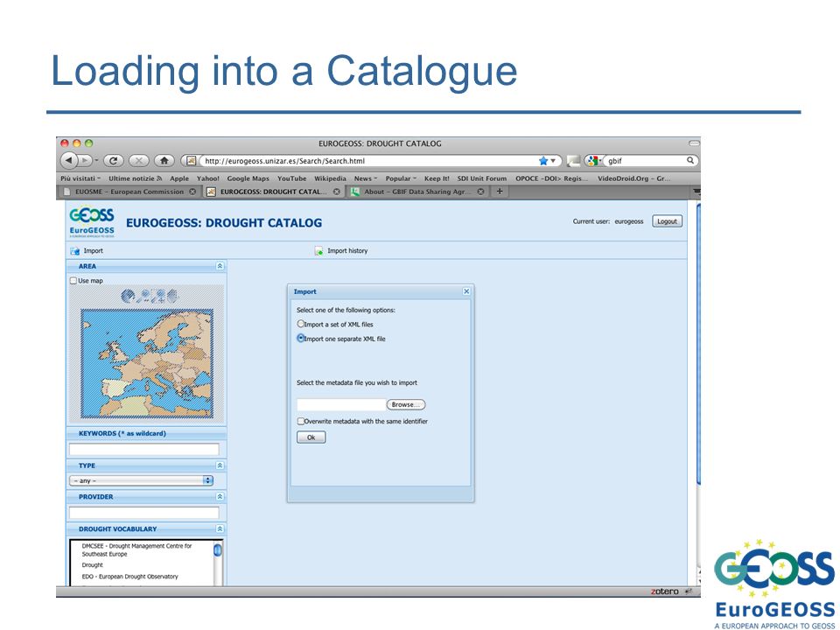Open the SDI Unit Forum bookmark
This screenshot has height=630, width=840.
click(481, 178)
